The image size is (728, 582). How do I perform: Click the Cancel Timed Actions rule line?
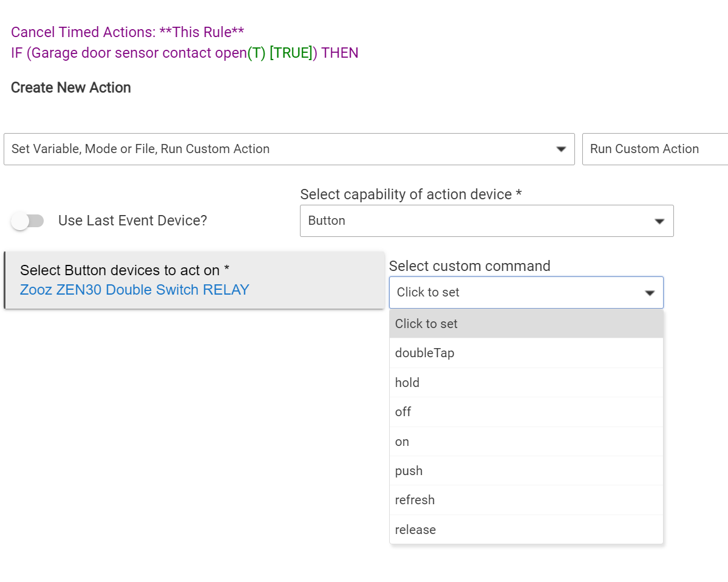coord(128,32)
